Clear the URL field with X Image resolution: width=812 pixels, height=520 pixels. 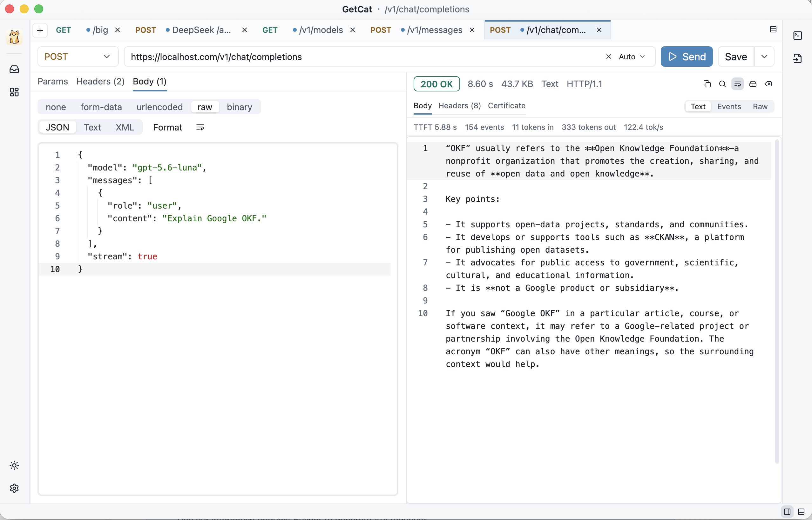tap(608, 57)
